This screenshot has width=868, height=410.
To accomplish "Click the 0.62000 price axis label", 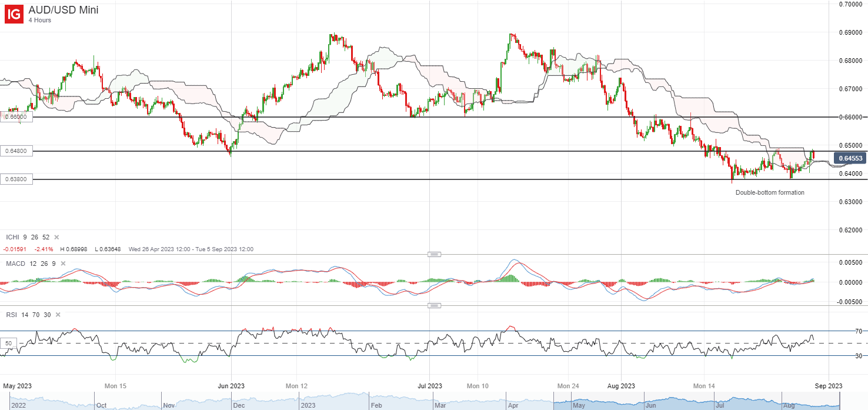I will point(850,230).
